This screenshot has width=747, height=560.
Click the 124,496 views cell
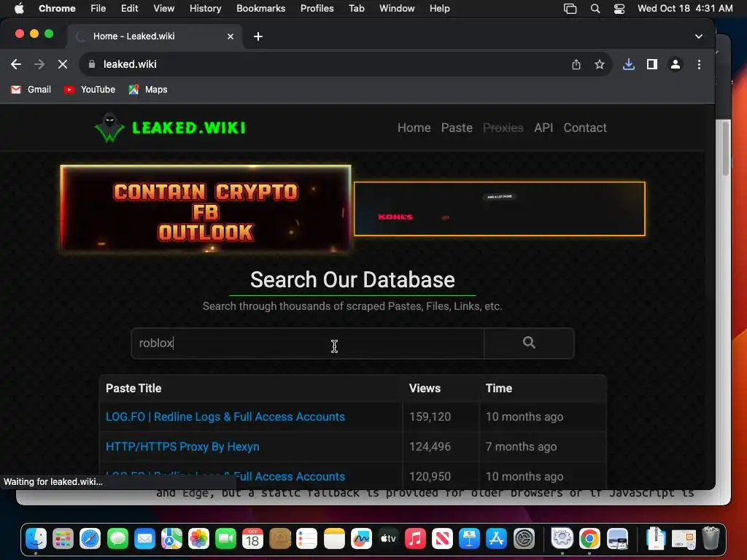430,447
